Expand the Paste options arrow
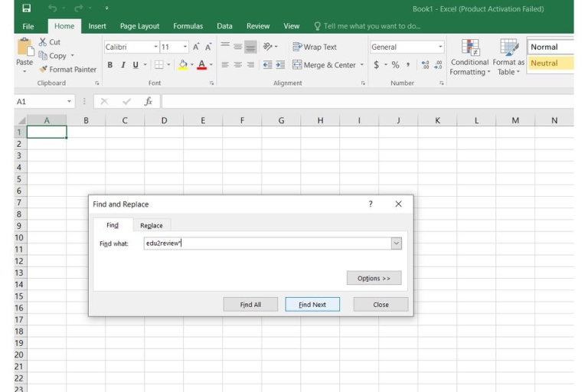 tap(24, 71)
